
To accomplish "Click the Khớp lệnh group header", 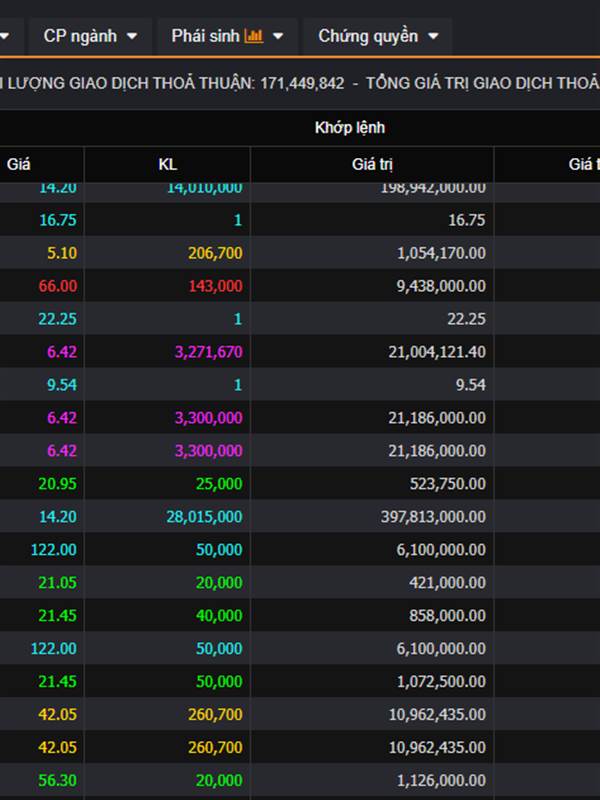I will [349, 128].
